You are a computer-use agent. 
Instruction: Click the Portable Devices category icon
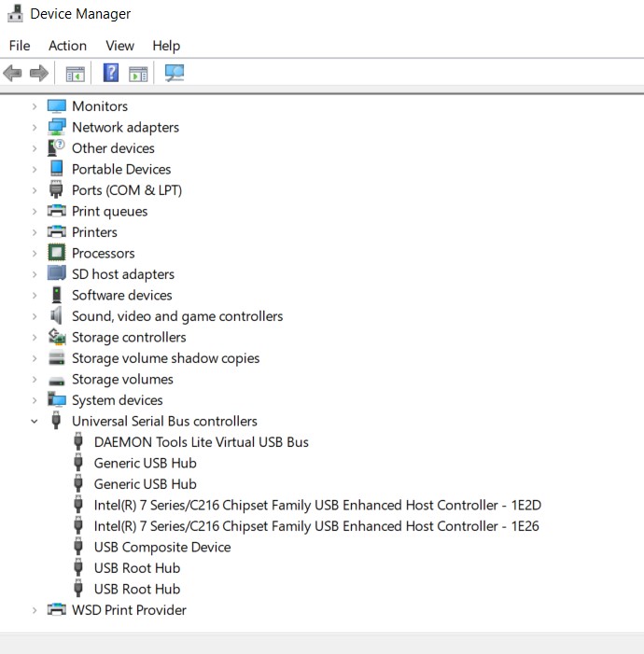[x=56, y=169]
